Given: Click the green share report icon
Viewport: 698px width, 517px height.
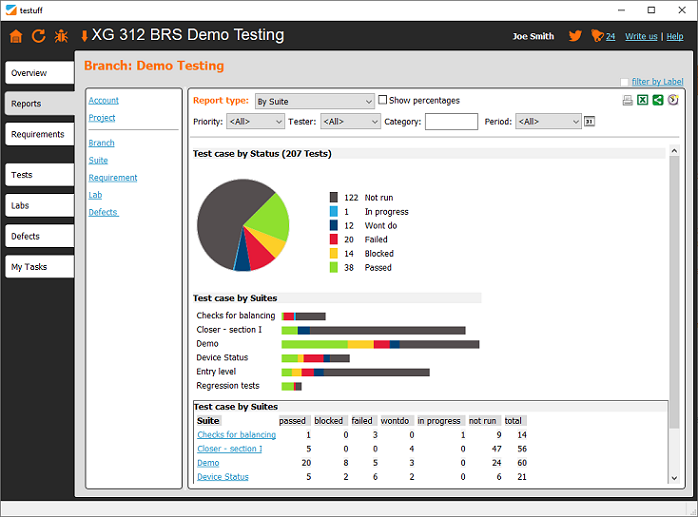Looking at the screenshot, I should [657, 100].
